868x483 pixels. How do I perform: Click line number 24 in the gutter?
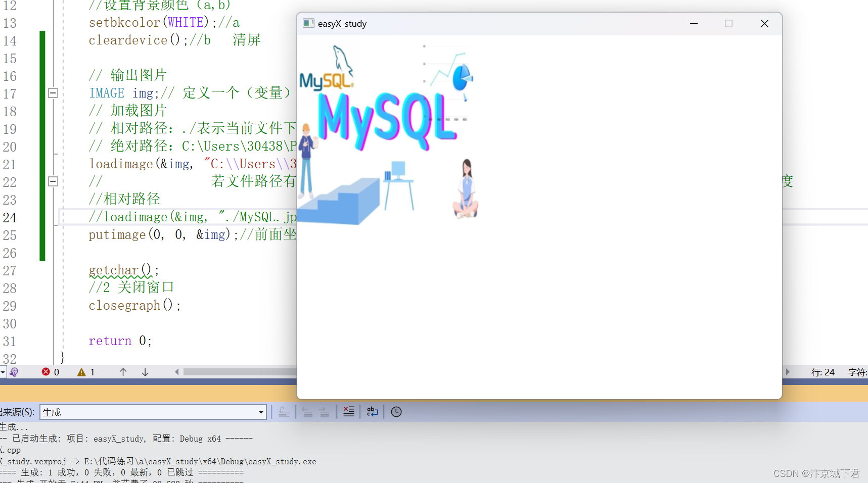coord(10,217)
